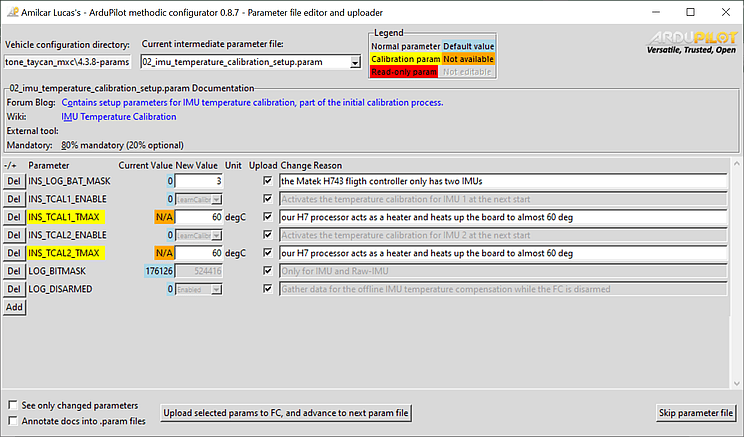Edit change reason for INS_TCAL1_TMAX
Image resolution: width=744 pixels, height=437 pixels.
(503, 217)
